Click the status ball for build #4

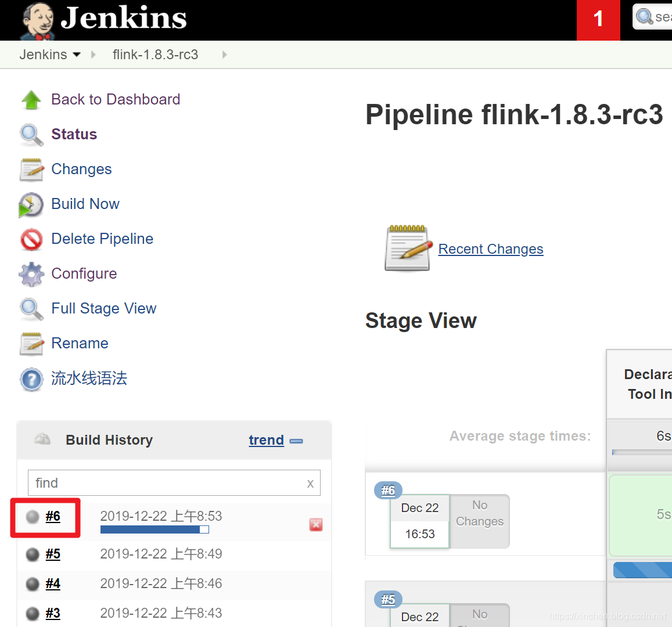33,583
